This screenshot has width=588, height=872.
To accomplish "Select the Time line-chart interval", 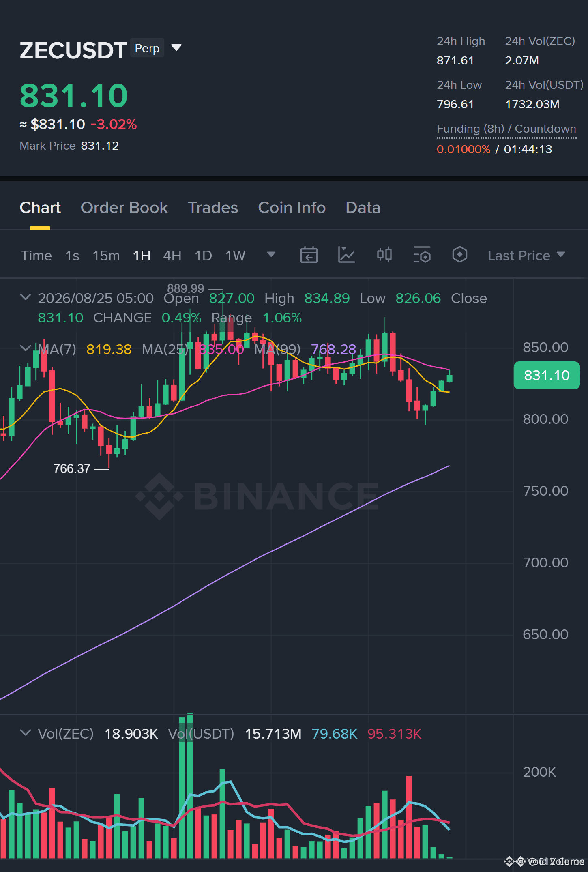I will pos(36,256).
